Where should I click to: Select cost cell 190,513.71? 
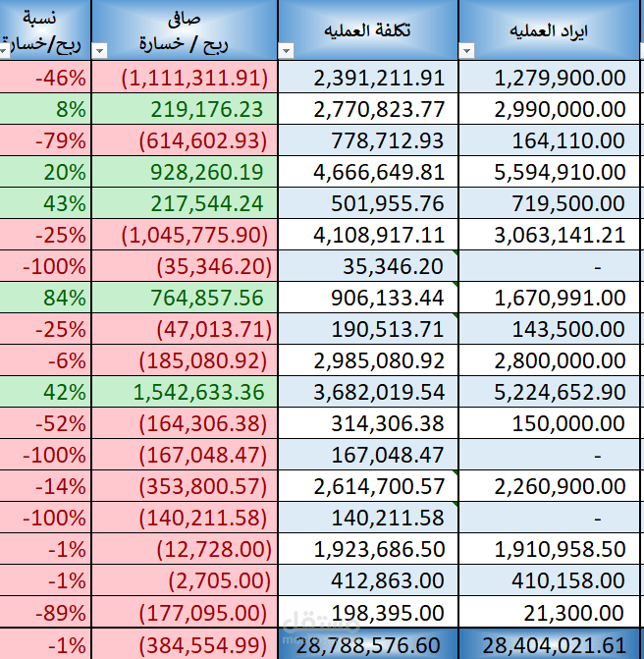(x=368, y=329)
